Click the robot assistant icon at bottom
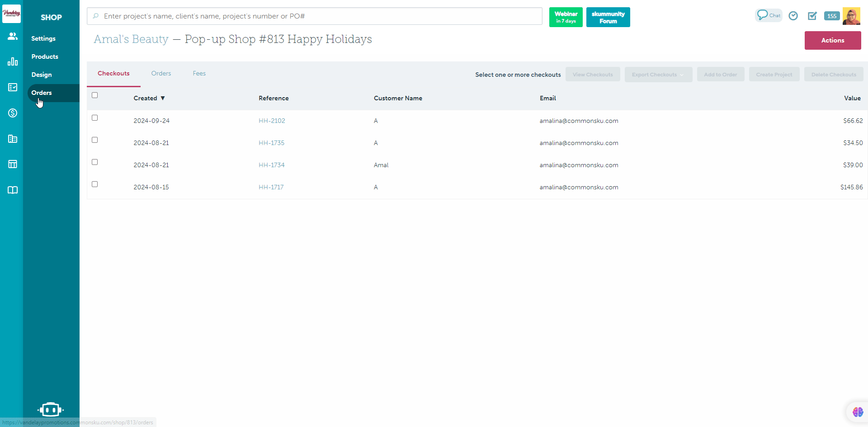The height and width of the screenshot is (427, 868). pyautogui.click(x=51, y=409)
